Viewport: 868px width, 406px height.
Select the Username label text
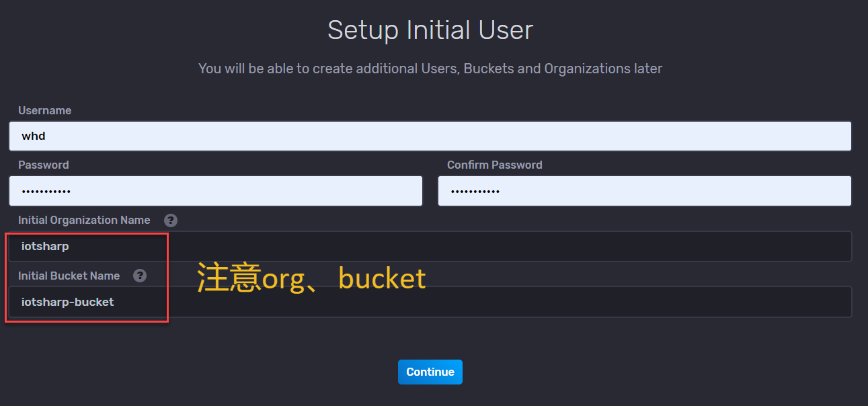pos(44,110)
